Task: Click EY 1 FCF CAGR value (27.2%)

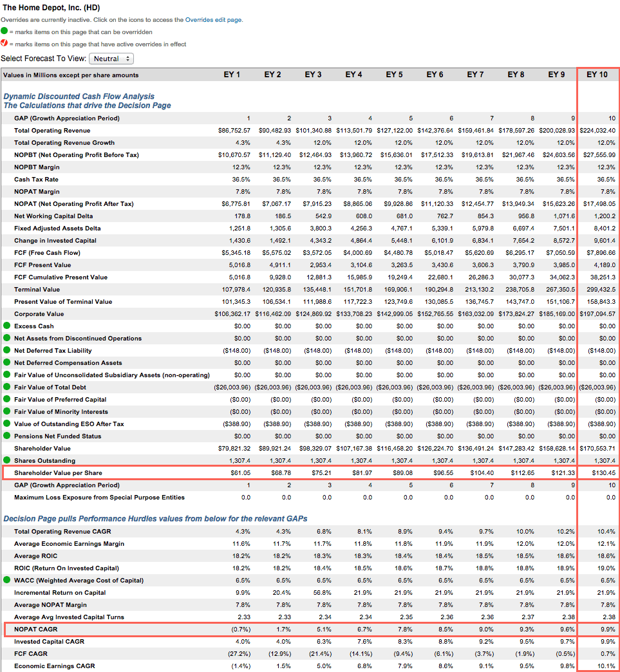Action: point(240,653)
